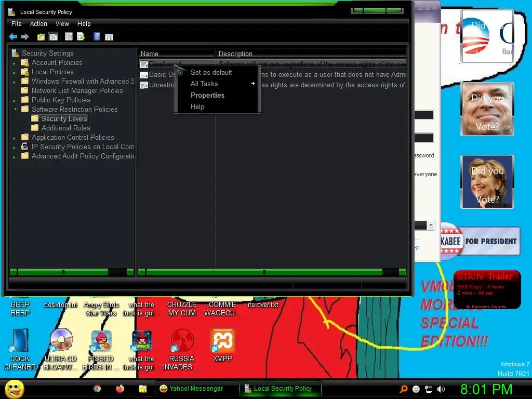Click the Properties sheet toolbar icon
Viewport: 532px width, 399px height.
point(69,37)
